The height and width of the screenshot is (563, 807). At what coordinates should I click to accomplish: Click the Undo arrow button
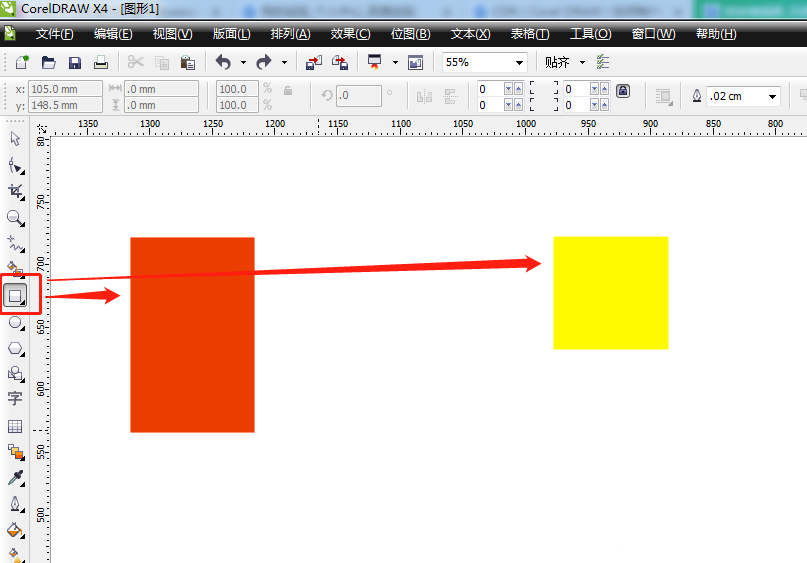tap(223, 62)
